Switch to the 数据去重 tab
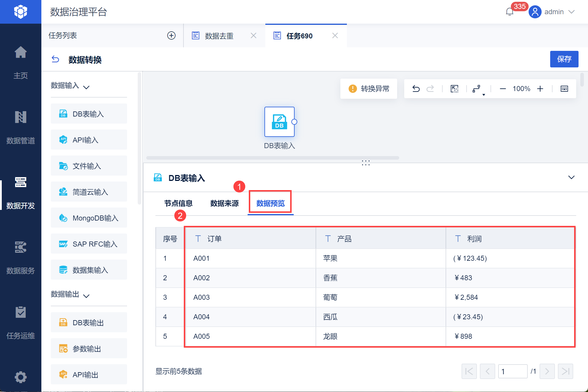588x392 pixels. [219, 36]
